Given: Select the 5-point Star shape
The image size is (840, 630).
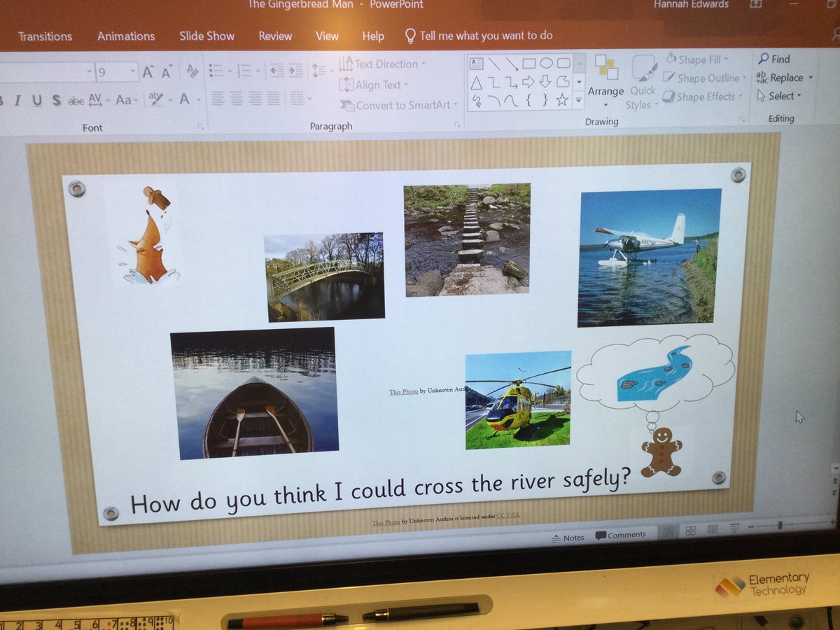Looking at the screenshot, I should pos(562,99).
